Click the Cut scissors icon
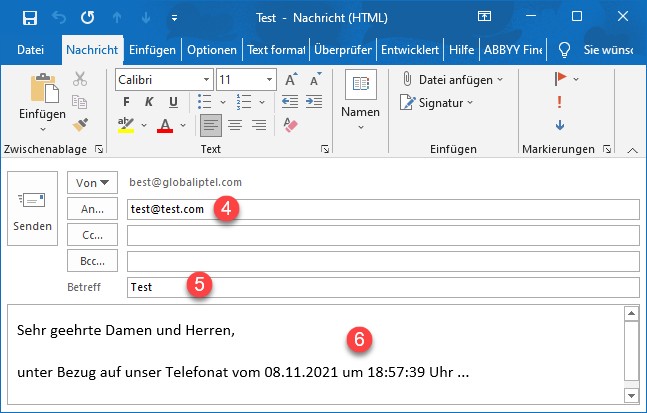The height and width of the screenshot is (413, 647). (80, 79)
